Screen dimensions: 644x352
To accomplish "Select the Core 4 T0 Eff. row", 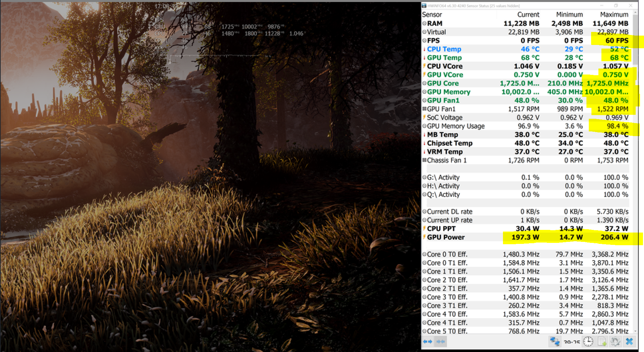I will tap(526, 314).
